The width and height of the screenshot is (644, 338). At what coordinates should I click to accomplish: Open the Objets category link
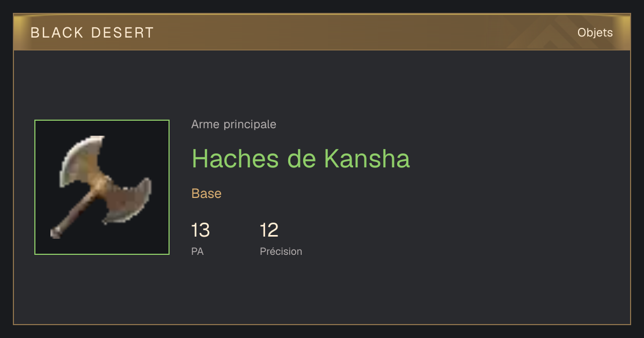[595, 33]
